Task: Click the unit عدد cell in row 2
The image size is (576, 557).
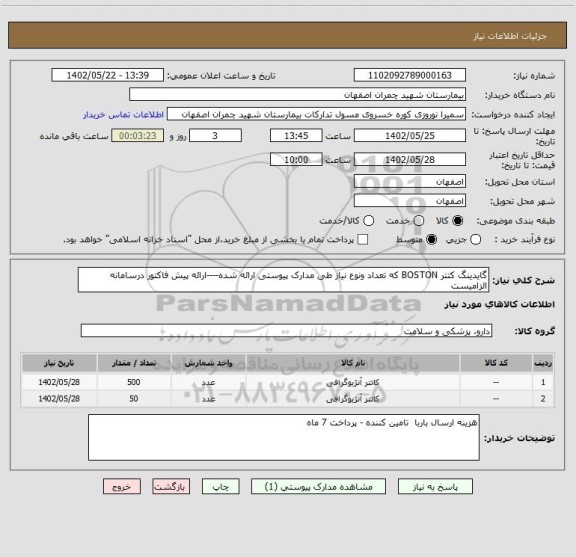Action: click(208, 399)
